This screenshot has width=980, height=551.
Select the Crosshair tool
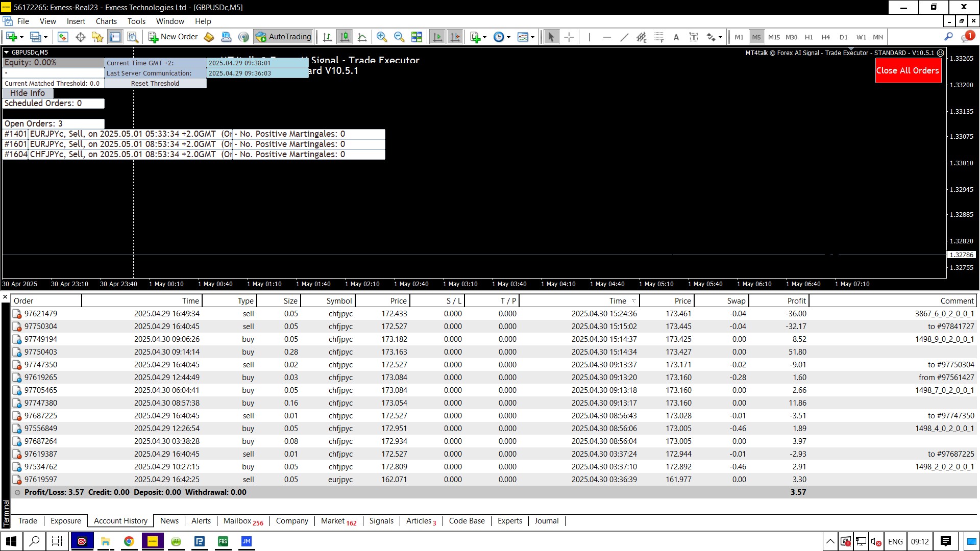pos(569,37)
